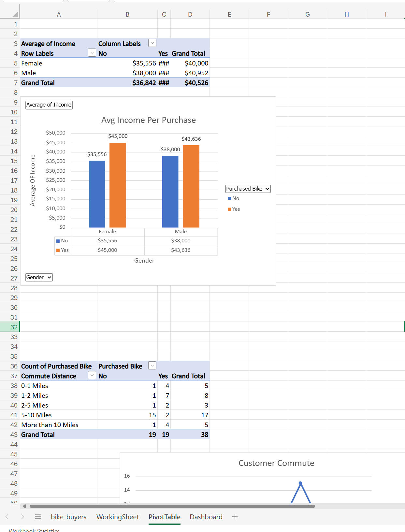Screen dimensions: 405x532
Task: Open Workbook Statistics in status bar
Action: point(34,530)
